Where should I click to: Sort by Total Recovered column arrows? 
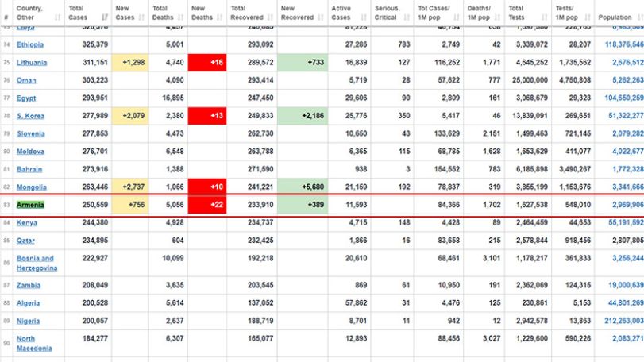tap(270, 17)
